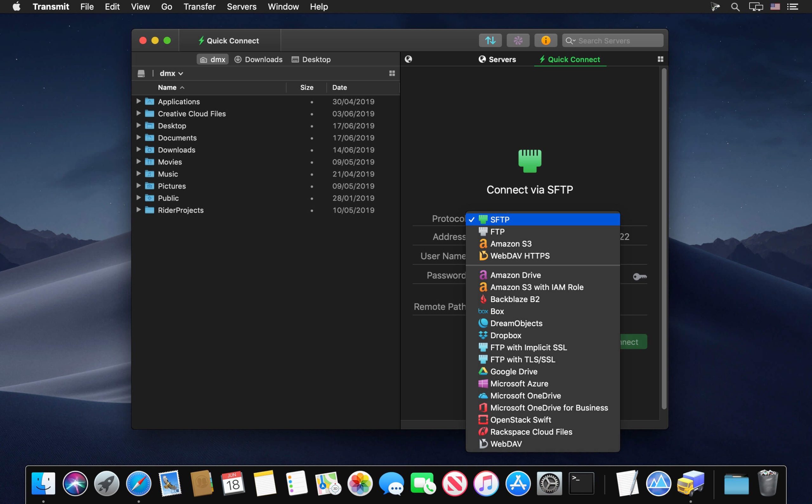Image resolution: width=812 pixels, height=504 pixels.
Task: Expand the Applications folder
Action: [139, 101]
